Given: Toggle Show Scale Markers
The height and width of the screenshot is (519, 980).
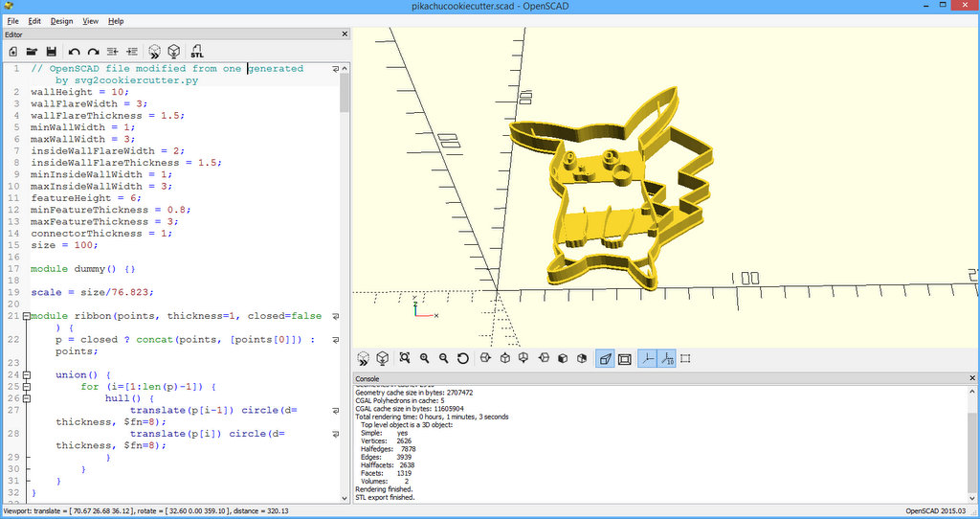Looking at the screenshot, I should [667, 359].
